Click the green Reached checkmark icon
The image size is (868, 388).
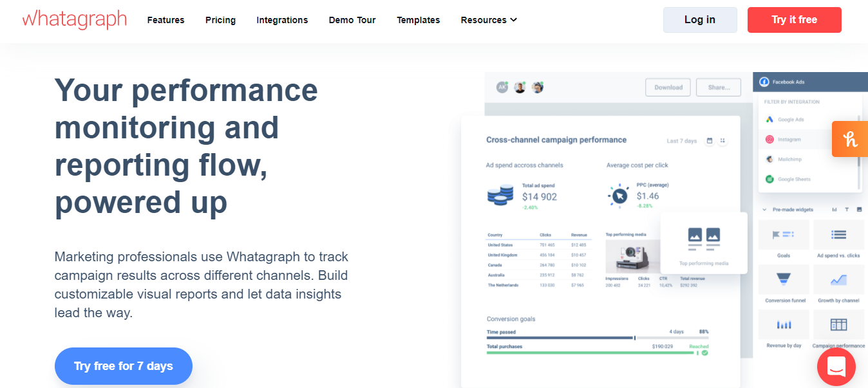click(x=705, y=353)
